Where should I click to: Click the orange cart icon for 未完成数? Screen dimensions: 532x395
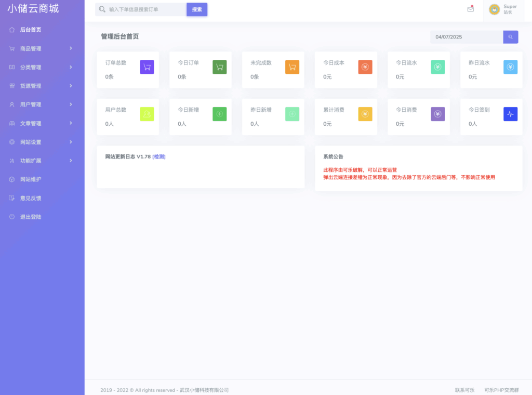292,67
